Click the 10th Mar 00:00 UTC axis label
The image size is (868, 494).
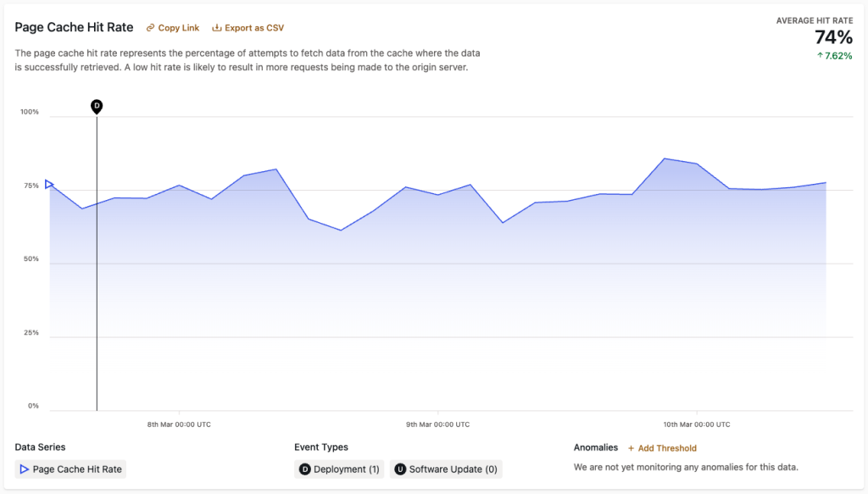[696, 425]
